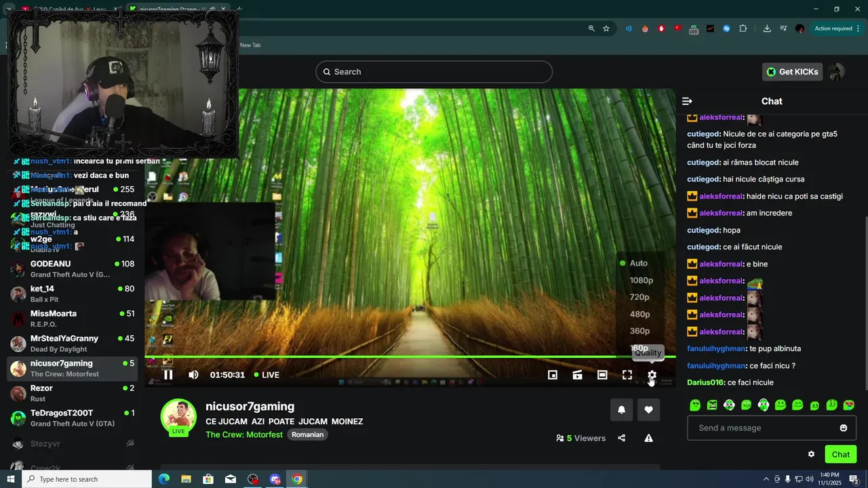This screenshot has height=488, width=868.
Task: Click the Action required button
Action: [833, 28]
